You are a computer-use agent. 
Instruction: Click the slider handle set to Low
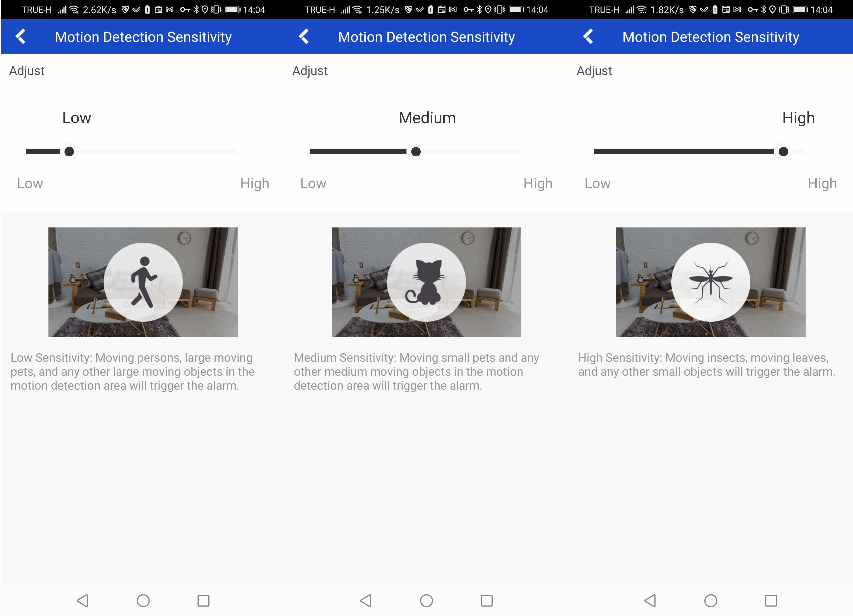(x=69, y=152)
